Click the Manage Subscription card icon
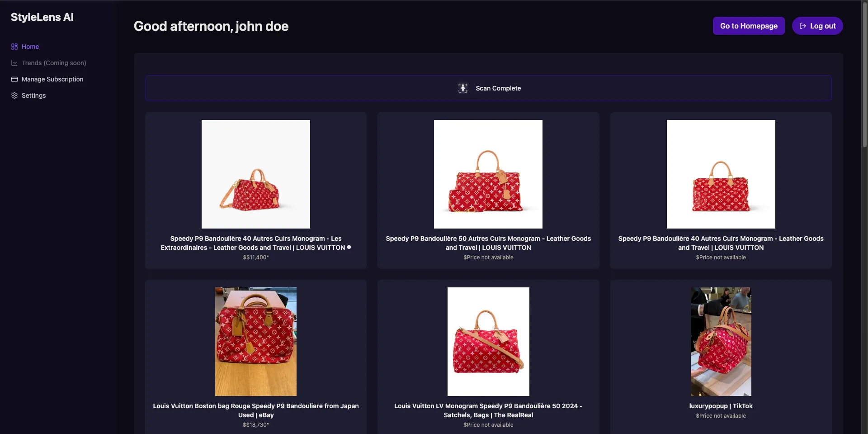The image size is (868, 434). click(x=14, y=79)
